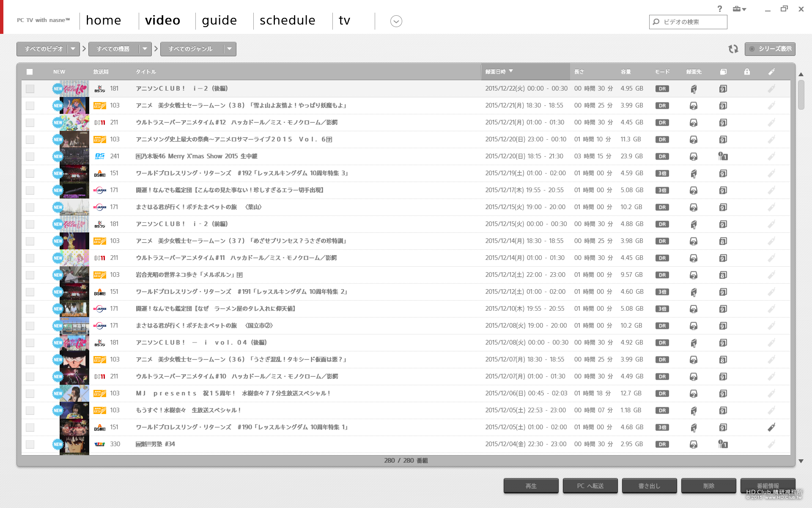Open the toolbox settings icon
Screen dimensions: 812x508
(739, 9)
